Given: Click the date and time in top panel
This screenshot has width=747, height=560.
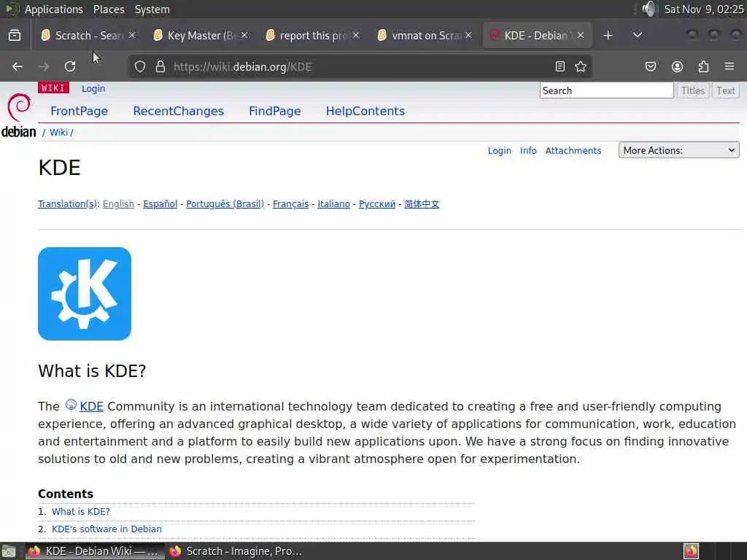Looking at the screenshot, I should tap(704, 9).
